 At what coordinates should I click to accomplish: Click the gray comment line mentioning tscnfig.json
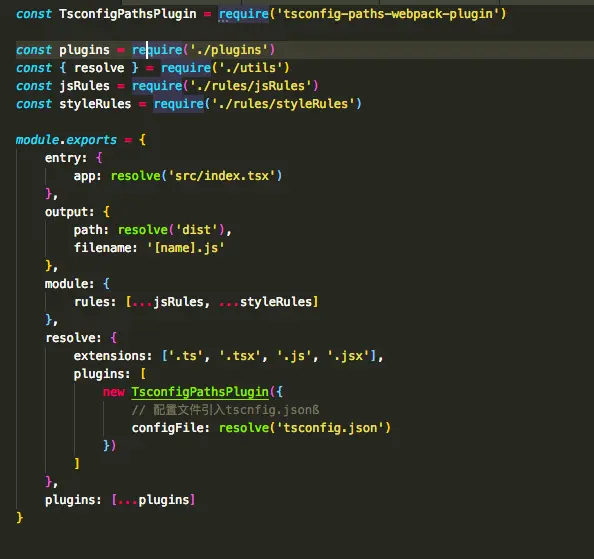(x=226, y=410)
